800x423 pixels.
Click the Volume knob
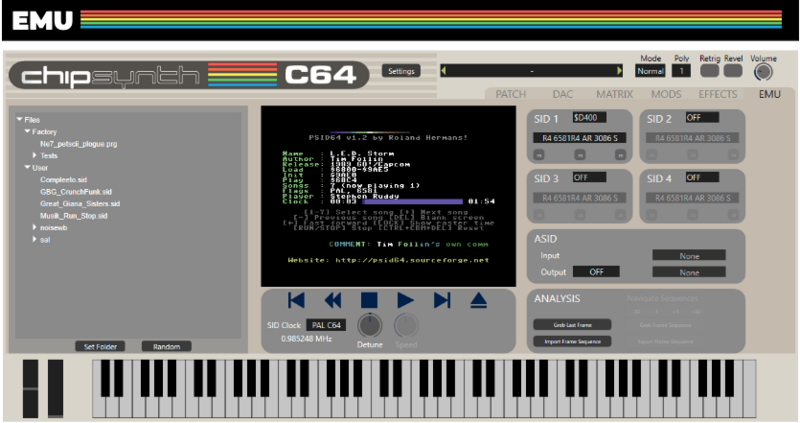(x=763, y=72)
